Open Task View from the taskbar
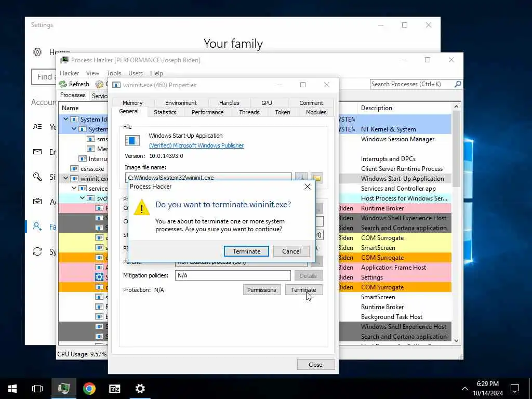Screen dimensions: 532x399 pos(37,389)
